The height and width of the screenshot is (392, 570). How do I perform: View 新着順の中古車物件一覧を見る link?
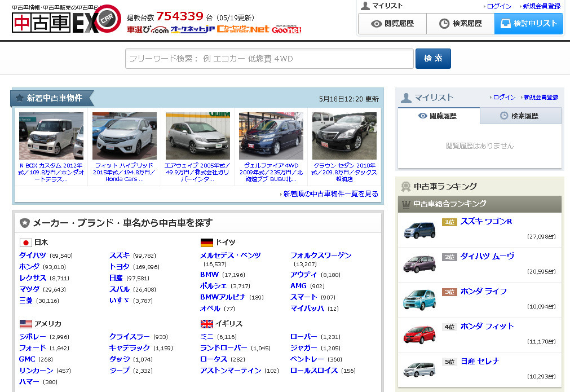pos(330,194)
